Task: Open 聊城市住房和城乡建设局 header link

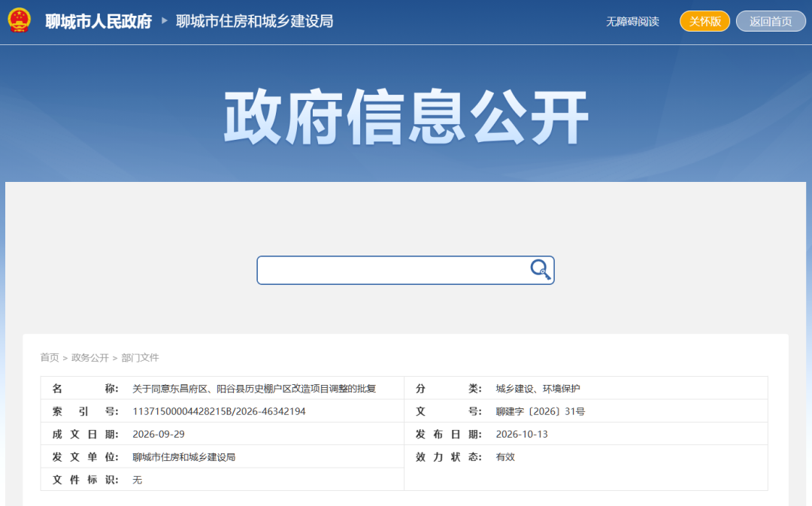Action: point(254,21)
